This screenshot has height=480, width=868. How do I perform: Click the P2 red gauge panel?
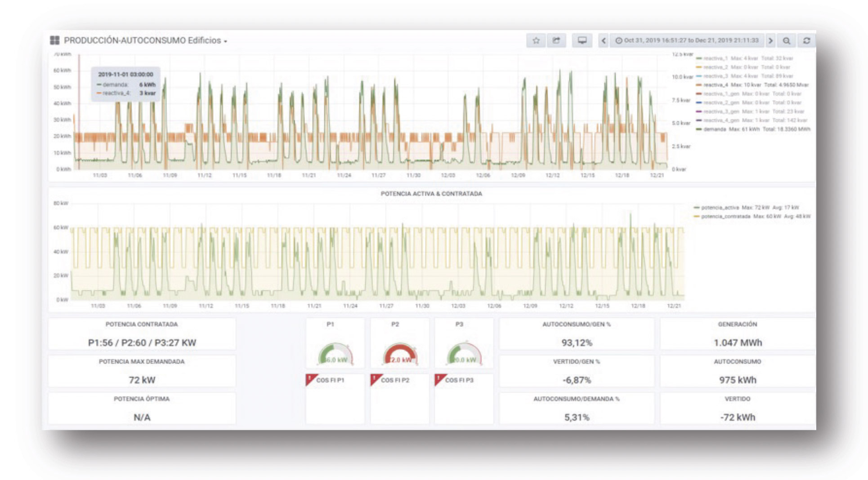399,344
